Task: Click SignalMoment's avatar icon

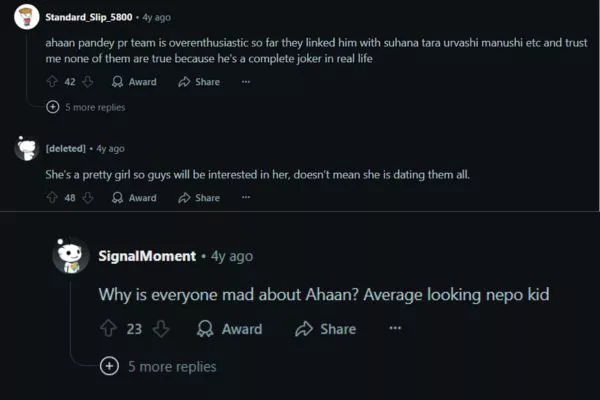Action: click(x=72, y=257)
